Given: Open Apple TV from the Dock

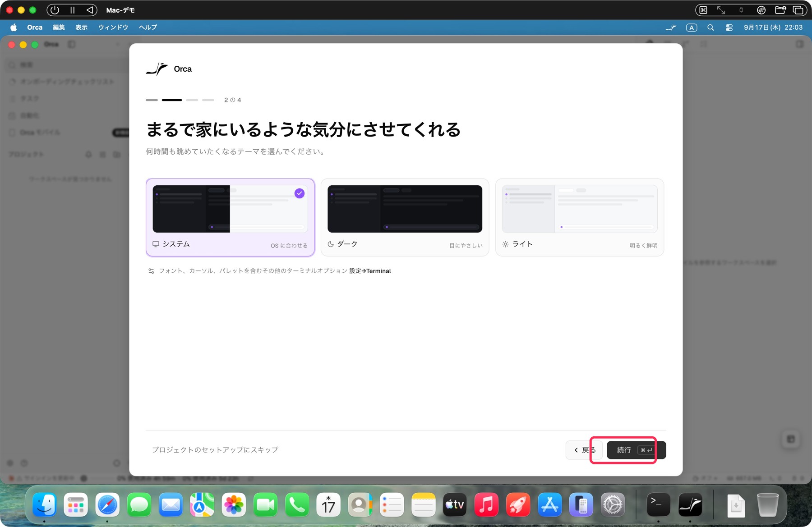Looking at the screenshot, I should [x=455, y=504].
